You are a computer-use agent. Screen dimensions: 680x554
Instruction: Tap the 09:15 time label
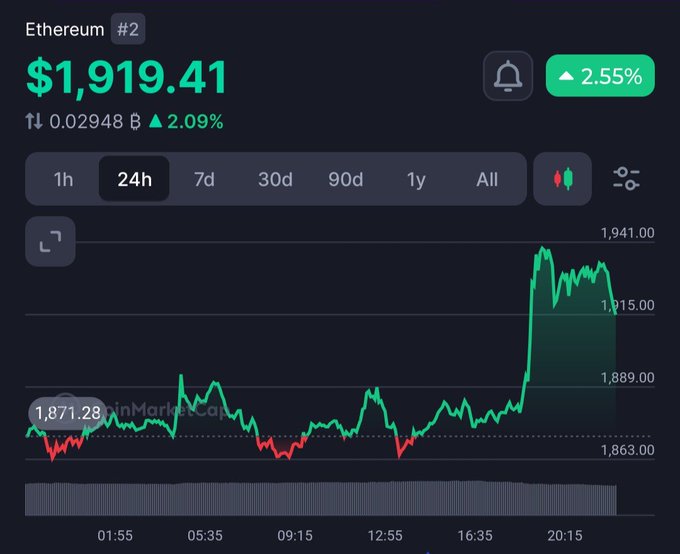tap(295, 536)
